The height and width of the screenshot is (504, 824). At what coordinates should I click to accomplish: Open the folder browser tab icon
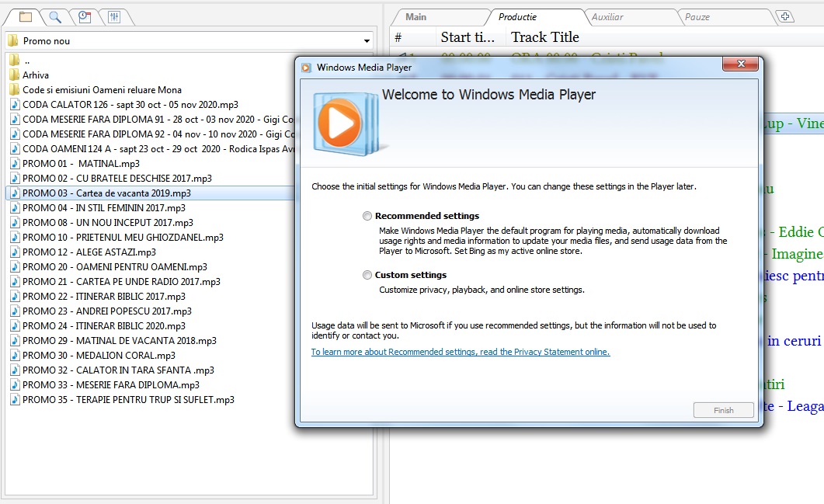click(x=25, y=17)
